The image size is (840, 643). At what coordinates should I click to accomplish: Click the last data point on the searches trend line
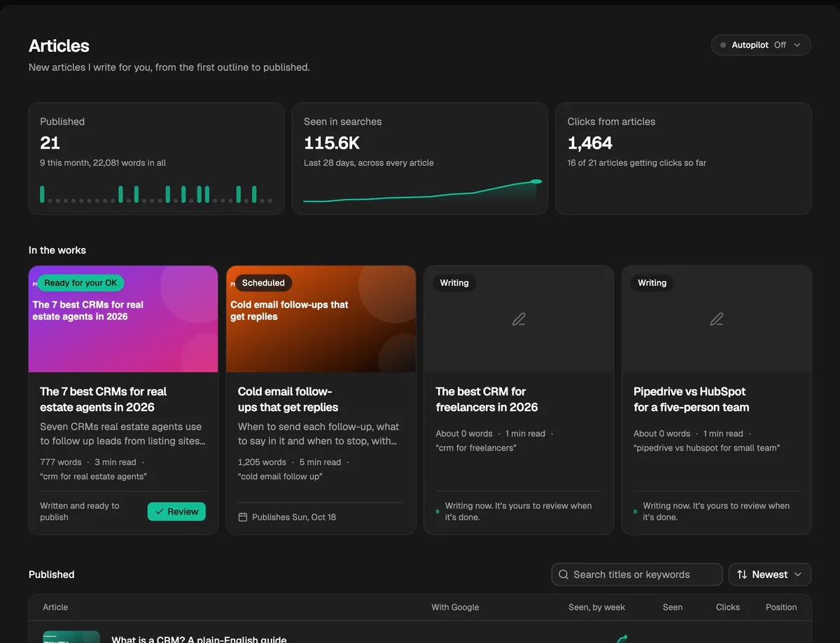click(536, 181)
